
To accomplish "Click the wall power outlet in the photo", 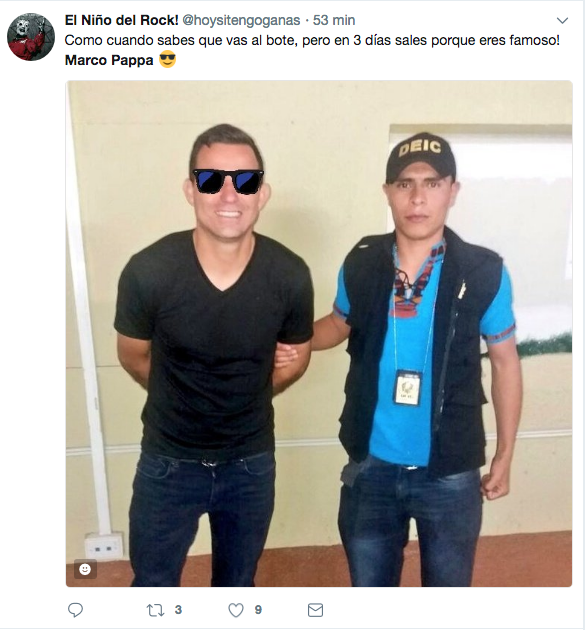I will (x=104, y=547).
